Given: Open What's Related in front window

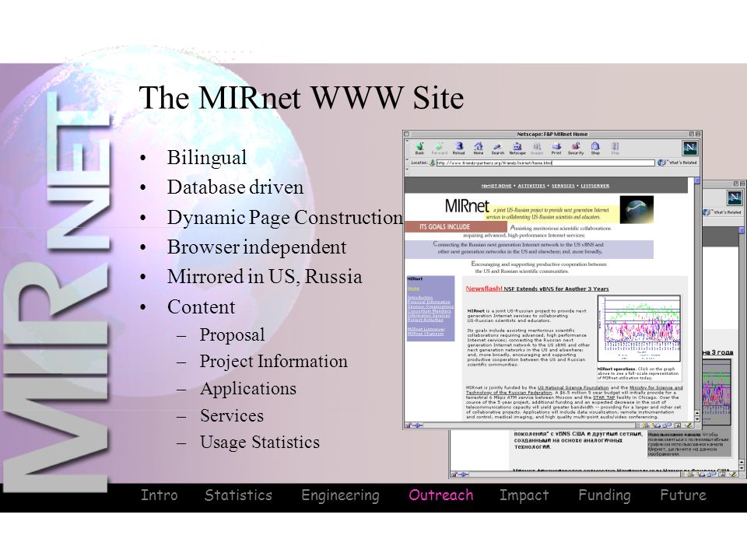Looking at the screenshot, I should pos(678,163).
